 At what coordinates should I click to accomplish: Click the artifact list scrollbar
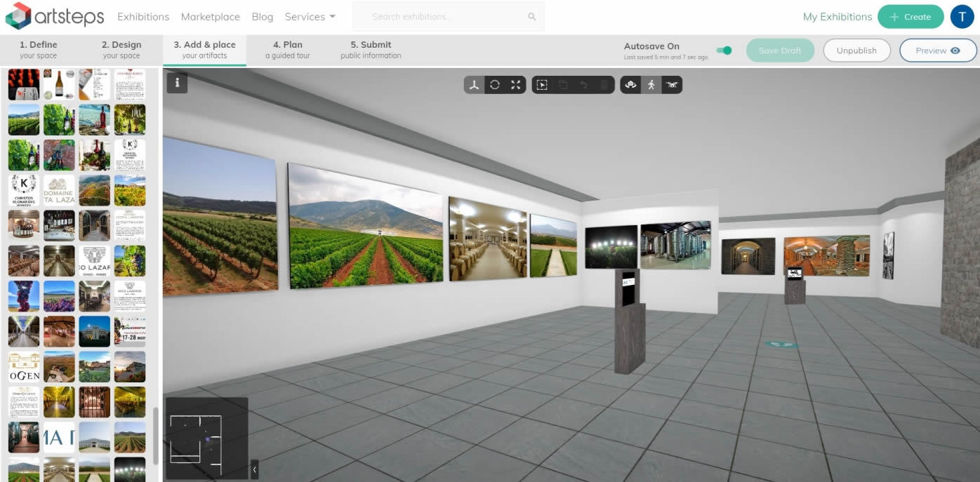155,435
